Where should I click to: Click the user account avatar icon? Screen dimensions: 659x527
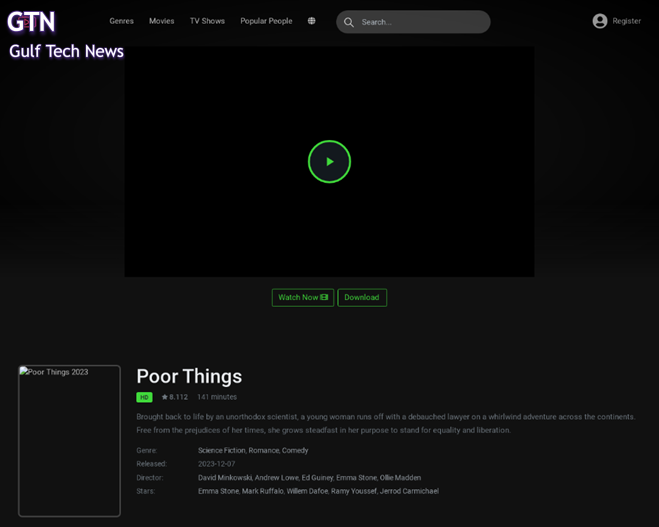600,21
